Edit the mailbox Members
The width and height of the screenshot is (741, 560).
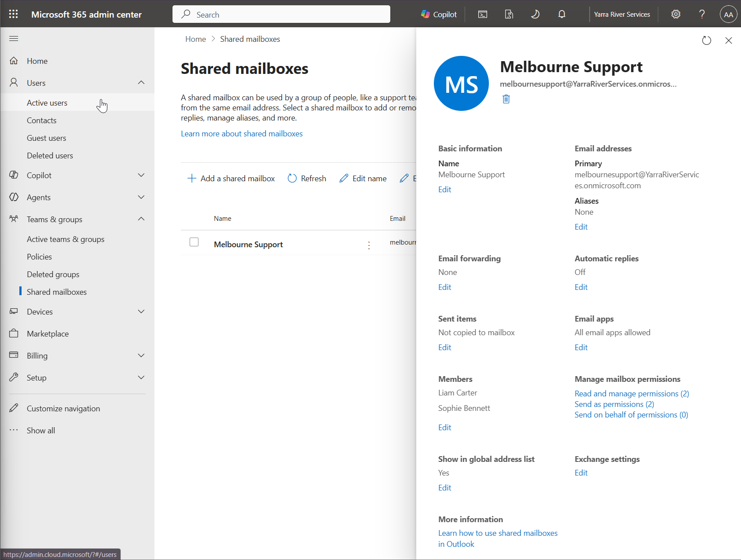click(x=444, y=427)
